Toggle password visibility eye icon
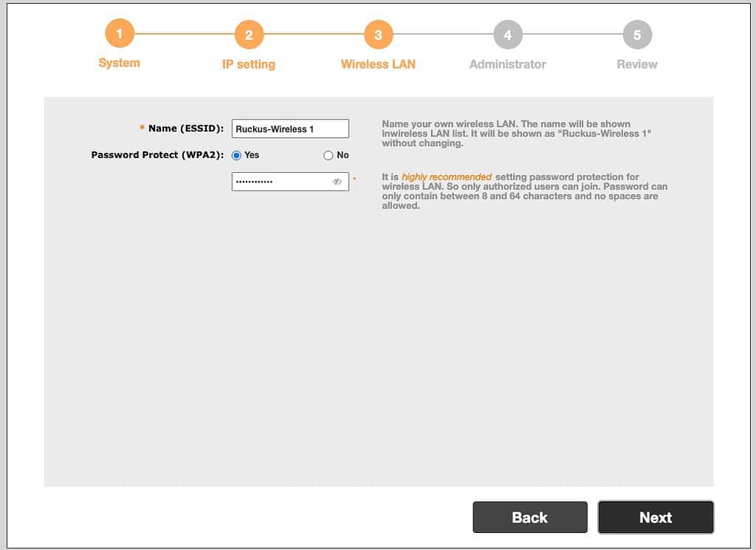The width and height of the screenshot is (756, 550). pos(337,182)
